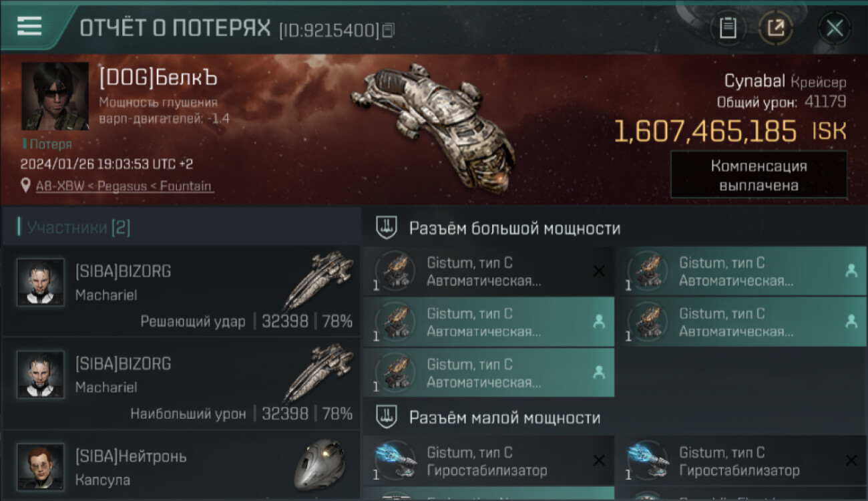Click X mark on right Гиростабилизатор module
Viewport: 868px width, 501px height.
(x=851, y=460)
